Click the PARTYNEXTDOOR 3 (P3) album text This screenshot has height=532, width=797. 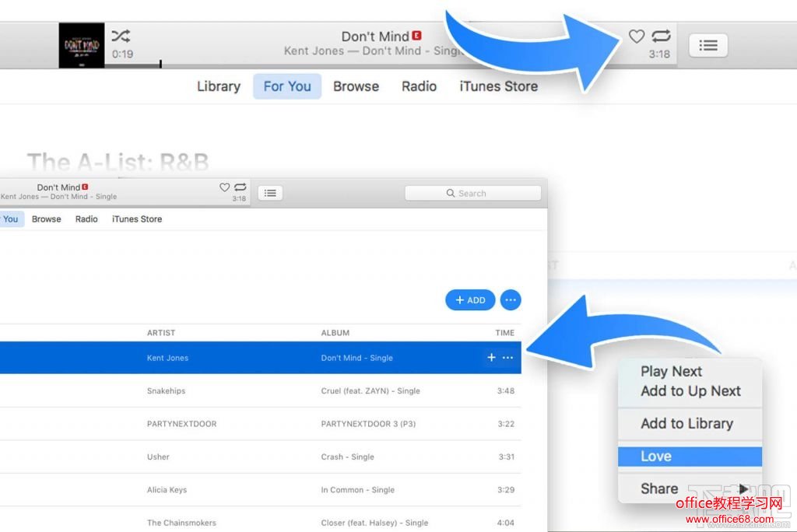(368, 424)
